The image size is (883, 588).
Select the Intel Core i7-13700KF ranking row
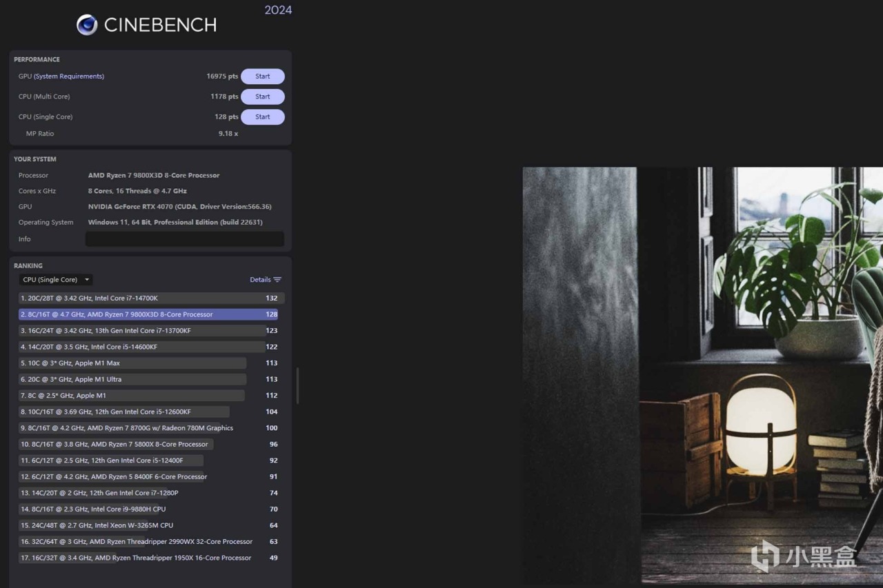click(151, 331)
